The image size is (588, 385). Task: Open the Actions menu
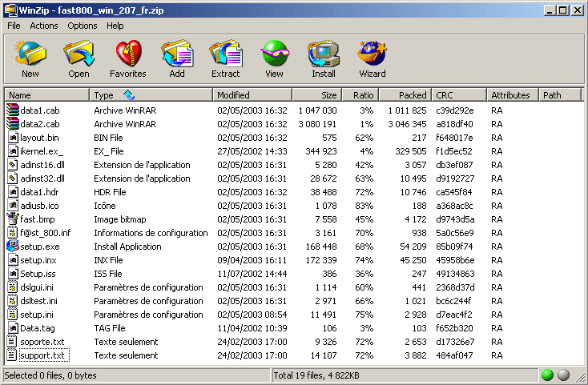[x=44, y=26]
